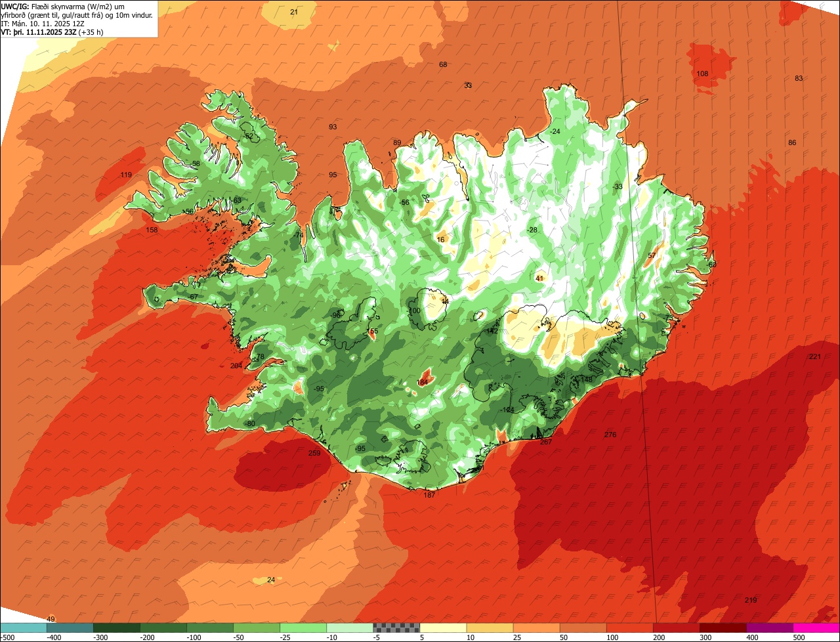840x642 pixels.
Task: Click the palest green -10 to -5 swatch
Action: (x=350, y=628)
